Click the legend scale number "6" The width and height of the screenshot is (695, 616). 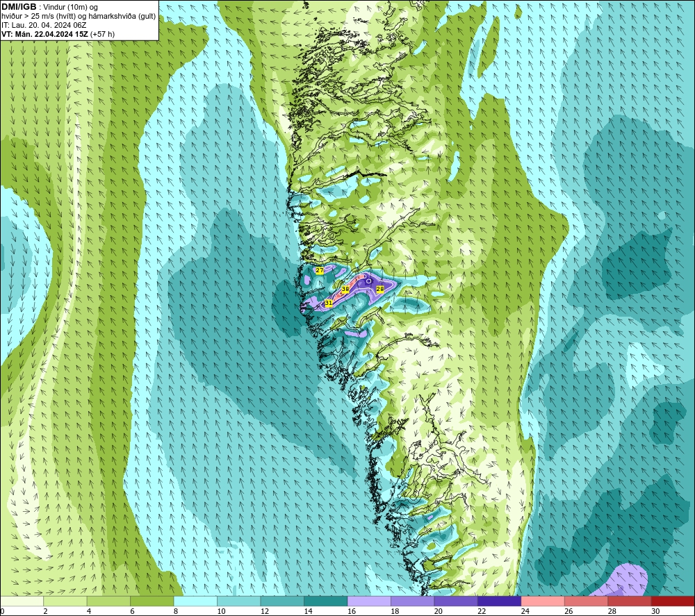click(x=132, y=611)
